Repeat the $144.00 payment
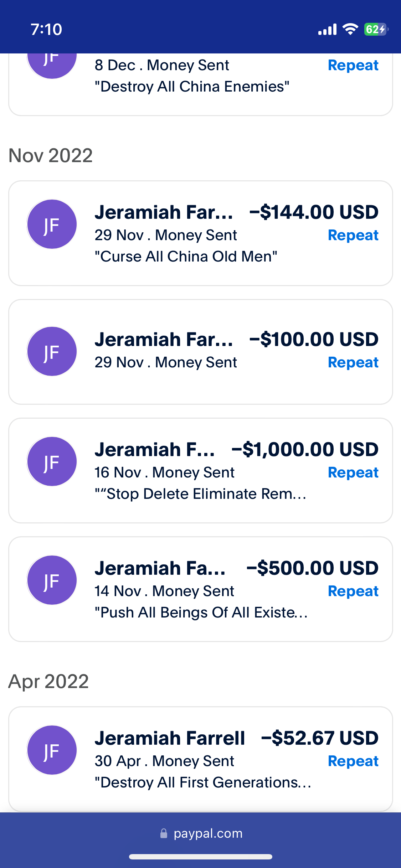The image size is (401, 868). 353,235
